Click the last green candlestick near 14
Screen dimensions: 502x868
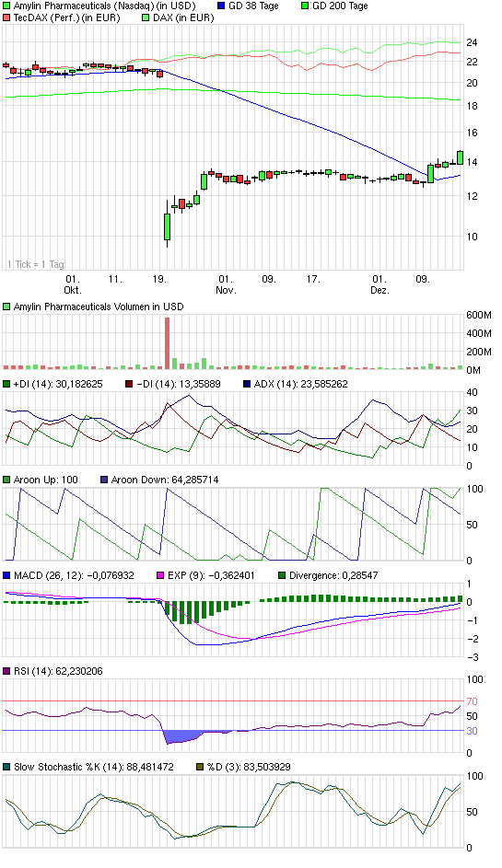[460, 157]
